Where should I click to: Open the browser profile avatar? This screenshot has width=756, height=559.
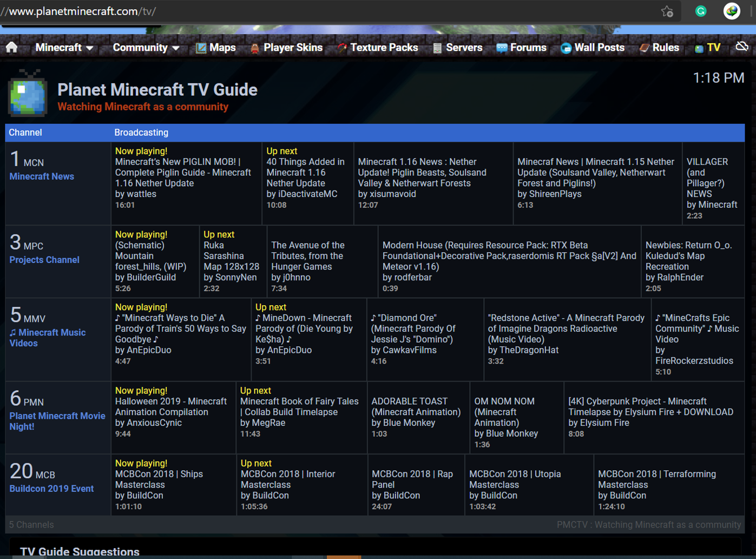pyautogui.click(x=732, y=11)
